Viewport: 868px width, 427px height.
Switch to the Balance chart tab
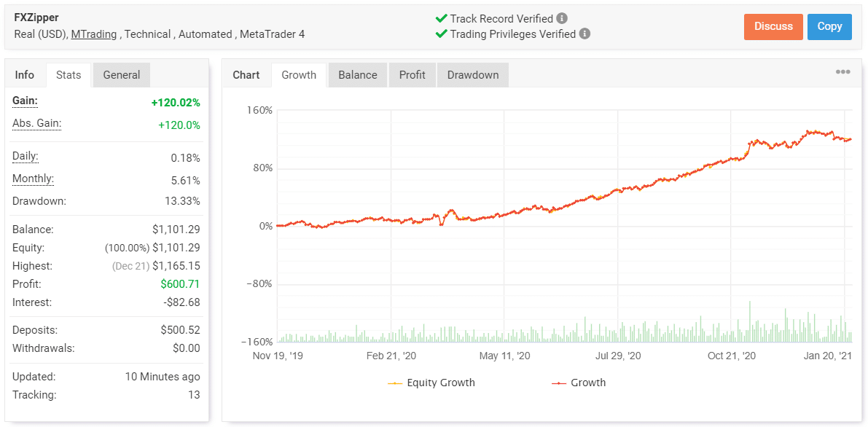click(x=358, y=75)
